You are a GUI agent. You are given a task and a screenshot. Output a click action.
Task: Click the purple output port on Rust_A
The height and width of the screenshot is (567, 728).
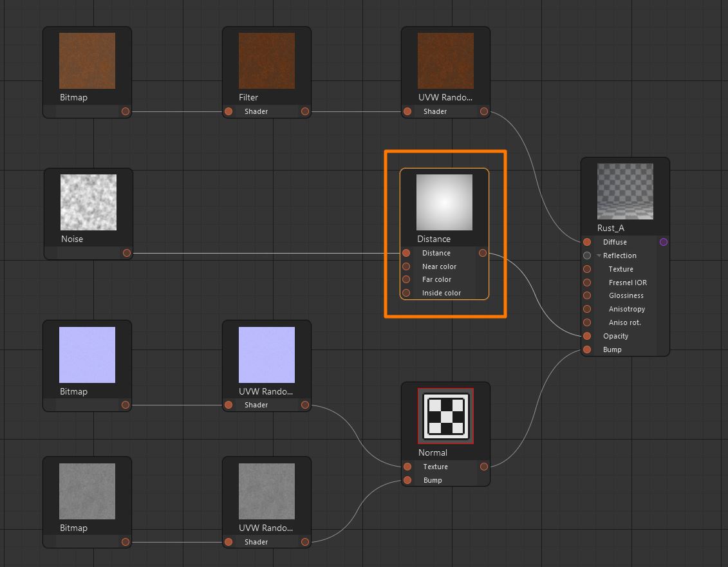point(664,242)
